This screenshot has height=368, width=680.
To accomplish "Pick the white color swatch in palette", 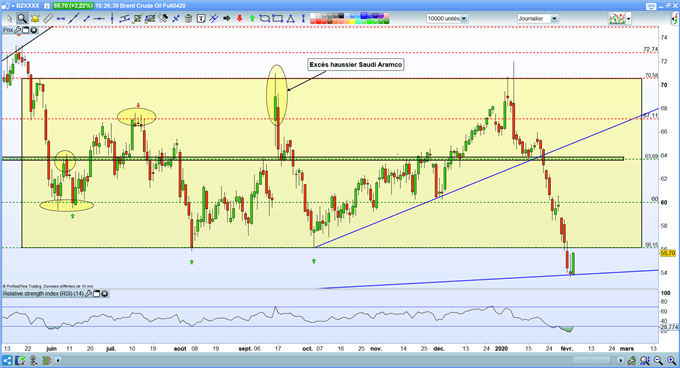I will click(313, 16).
